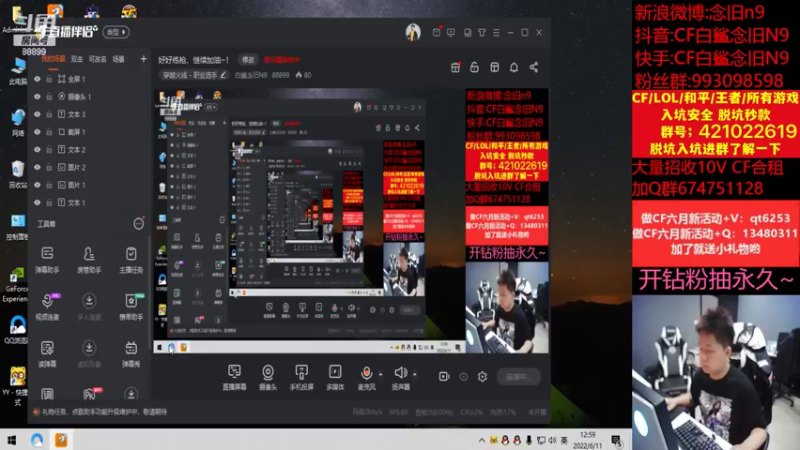This screenshot has height=450, width=800.
Task: Open the 类型 dropdown next to logo
Action: [x=116, y=32]
